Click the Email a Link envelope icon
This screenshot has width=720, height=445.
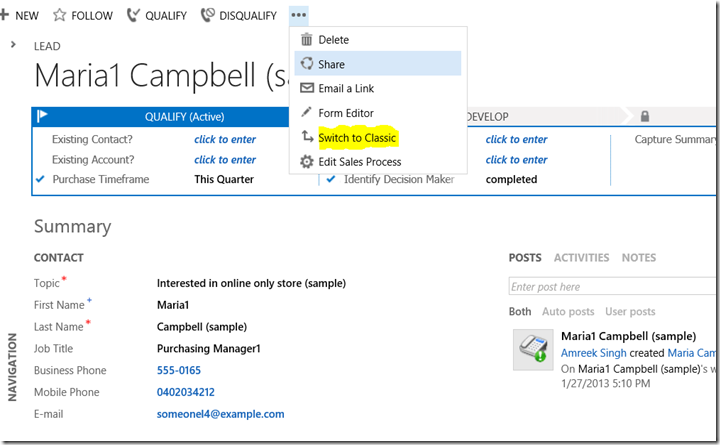(307, 88)
